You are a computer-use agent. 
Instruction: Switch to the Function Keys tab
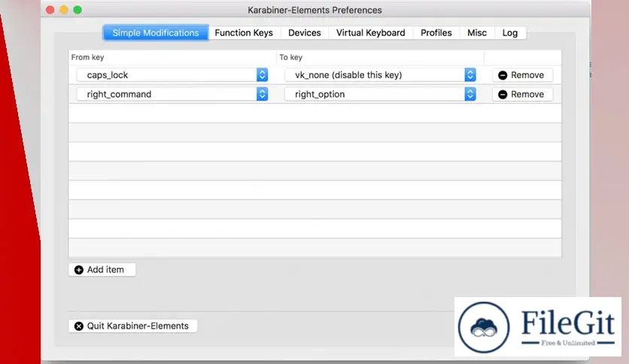pos(244,33)
